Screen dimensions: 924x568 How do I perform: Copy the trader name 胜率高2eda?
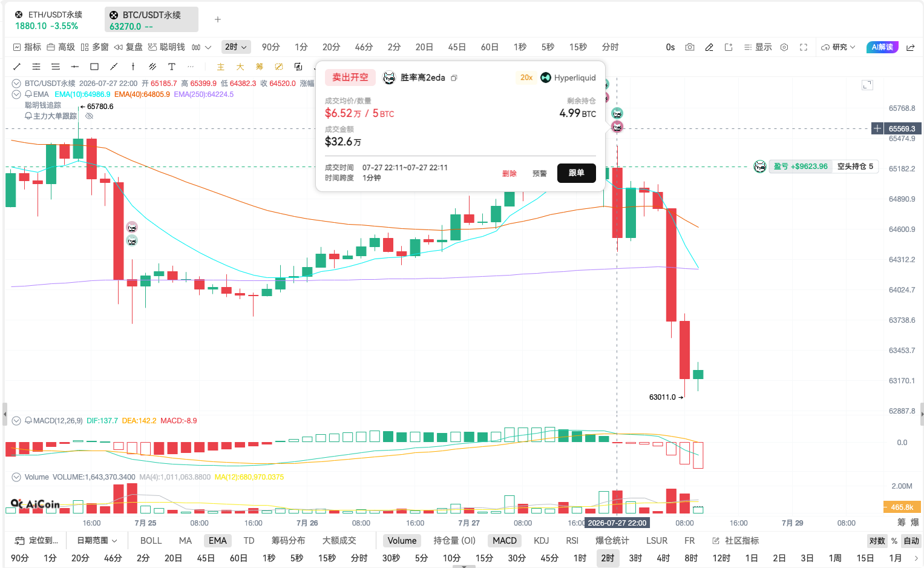[x=454, y=78]
